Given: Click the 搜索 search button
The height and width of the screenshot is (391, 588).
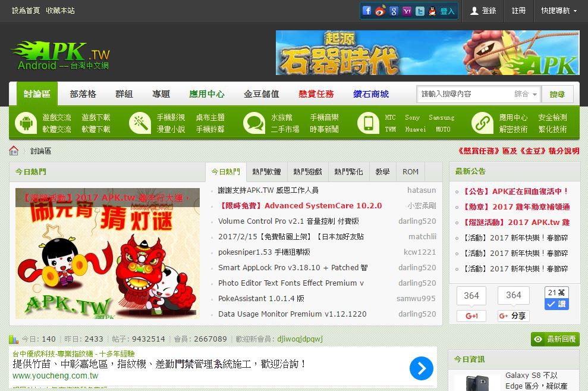Looking at the screenshot, I should 557,94.
